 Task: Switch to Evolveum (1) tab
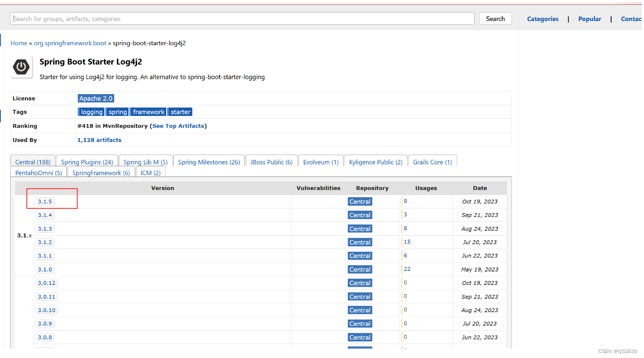(321, 162)
